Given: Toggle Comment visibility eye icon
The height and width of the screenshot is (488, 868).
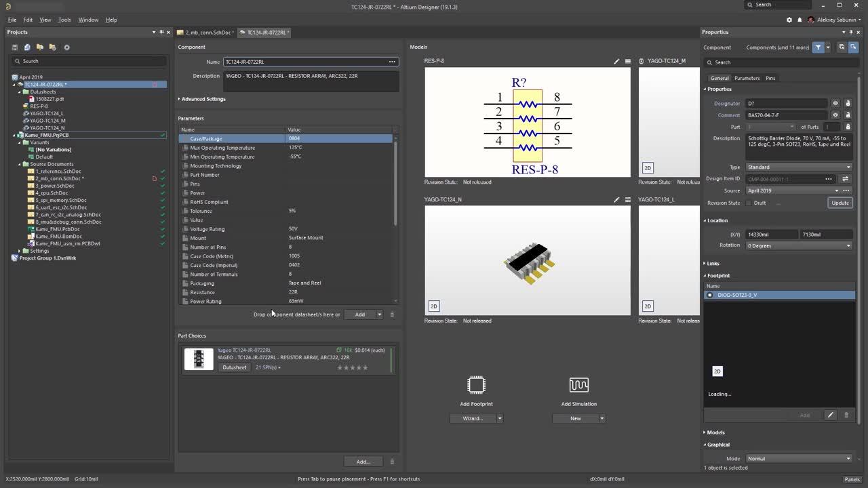Looking at the screenshot, I should click(835, 115).
